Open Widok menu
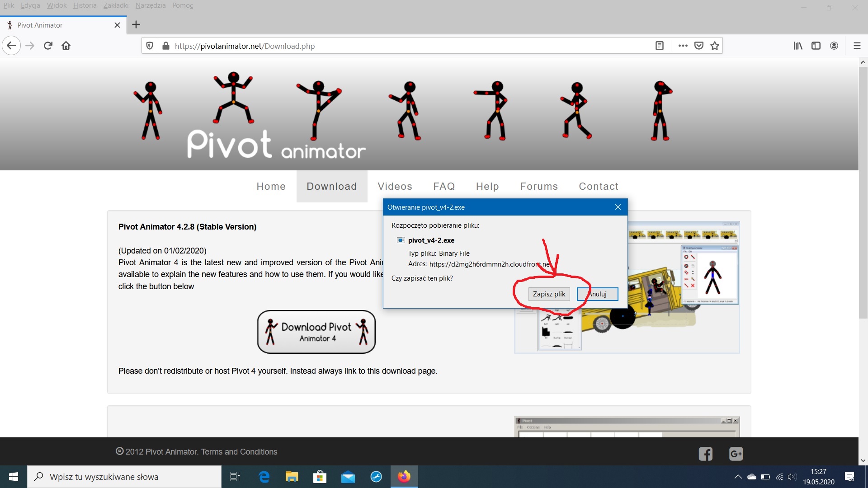This screenshot has height=488, width=868. 57,5
